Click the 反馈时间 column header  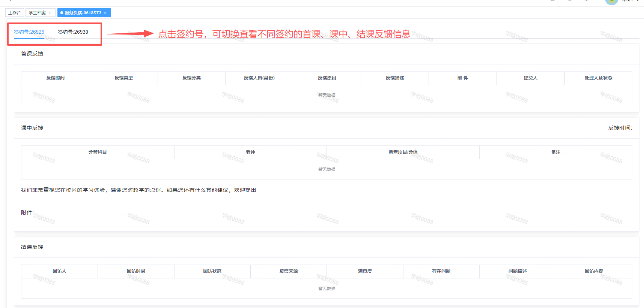56,78
